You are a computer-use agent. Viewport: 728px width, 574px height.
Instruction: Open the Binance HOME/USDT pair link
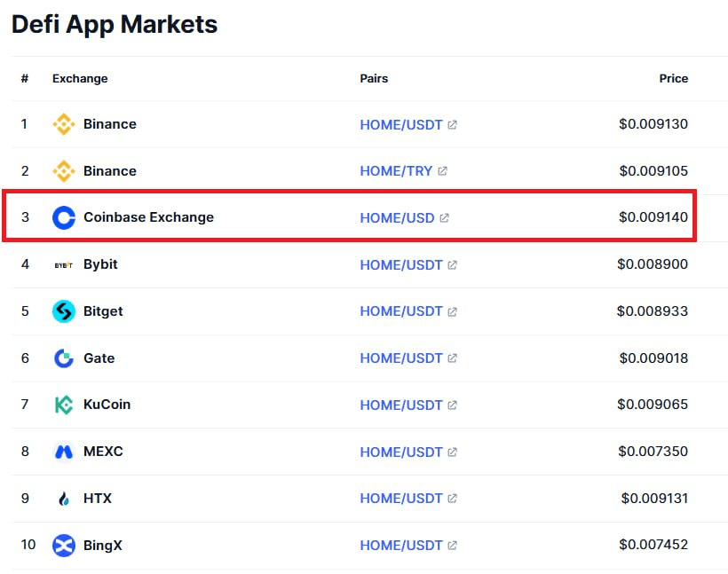coord(401,125)
